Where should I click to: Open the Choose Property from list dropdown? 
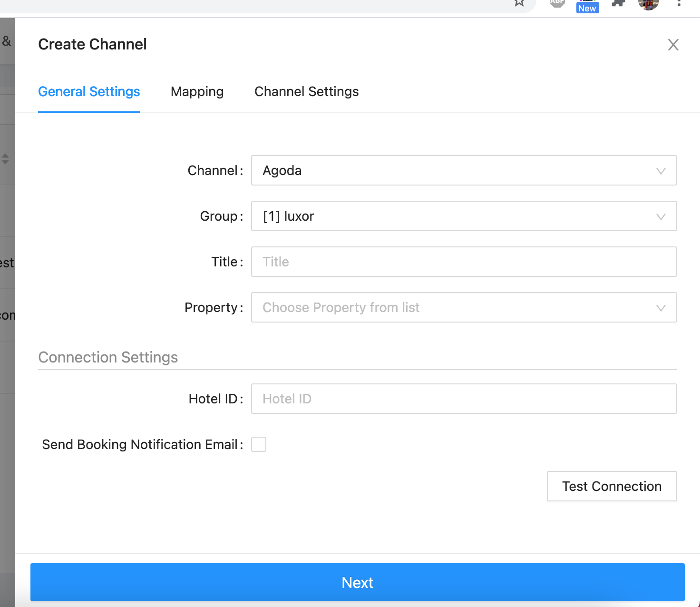(x=464, y=307)
